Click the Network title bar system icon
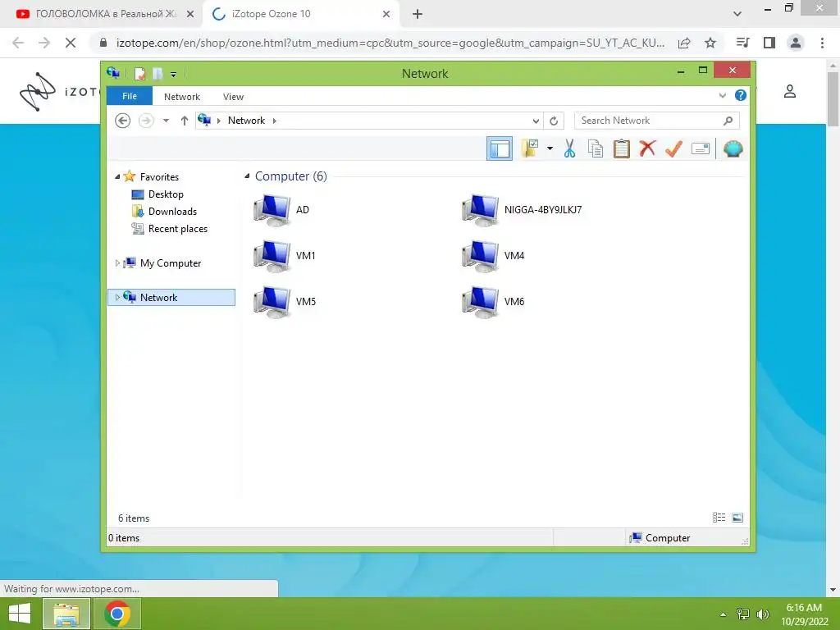 (x=113, y=73)
